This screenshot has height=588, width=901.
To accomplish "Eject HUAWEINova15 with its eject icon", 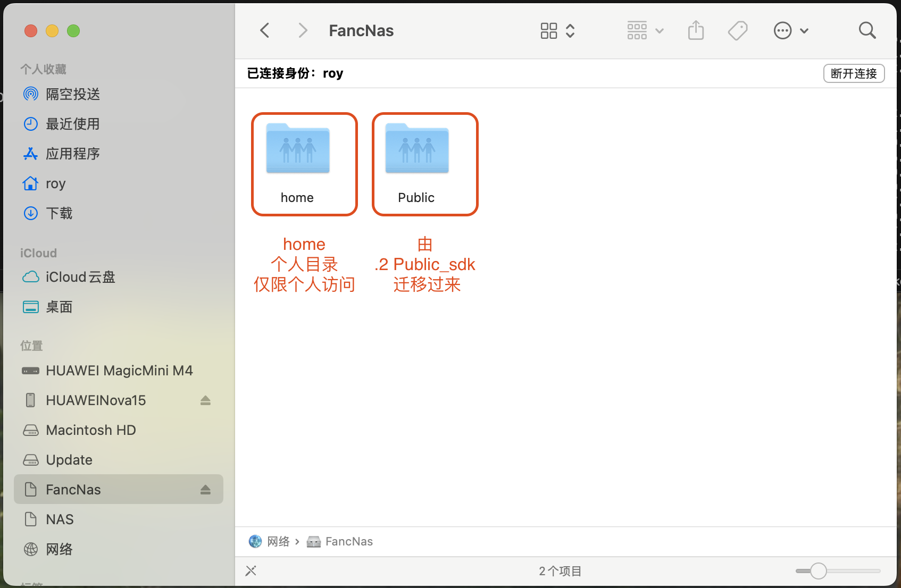I will (205, 400).
